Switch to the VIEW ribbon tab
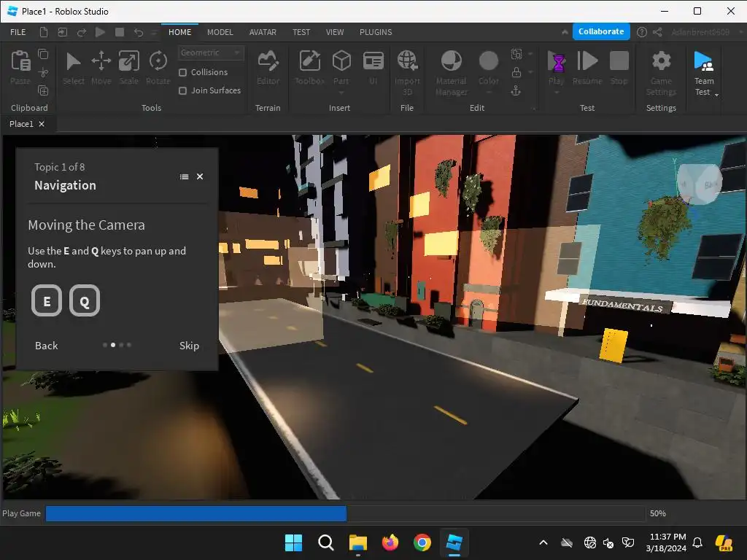Viewport: 747px width, 560px height. (x=334, y=32)
